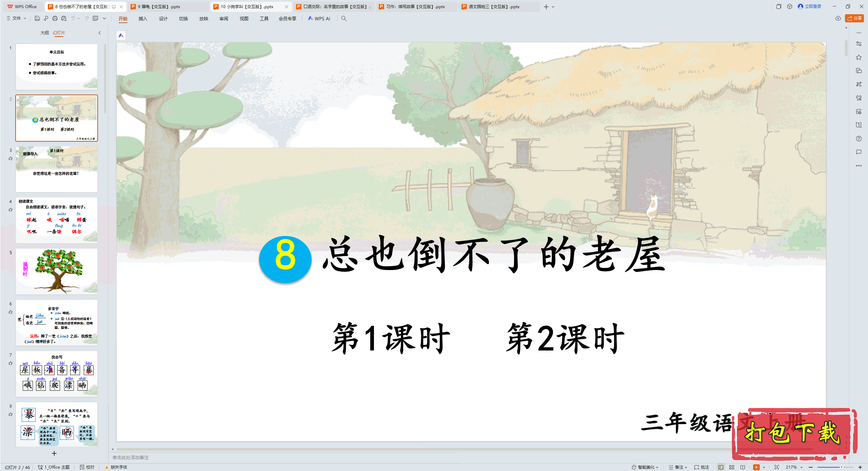Click the print icon

(55, 18)
